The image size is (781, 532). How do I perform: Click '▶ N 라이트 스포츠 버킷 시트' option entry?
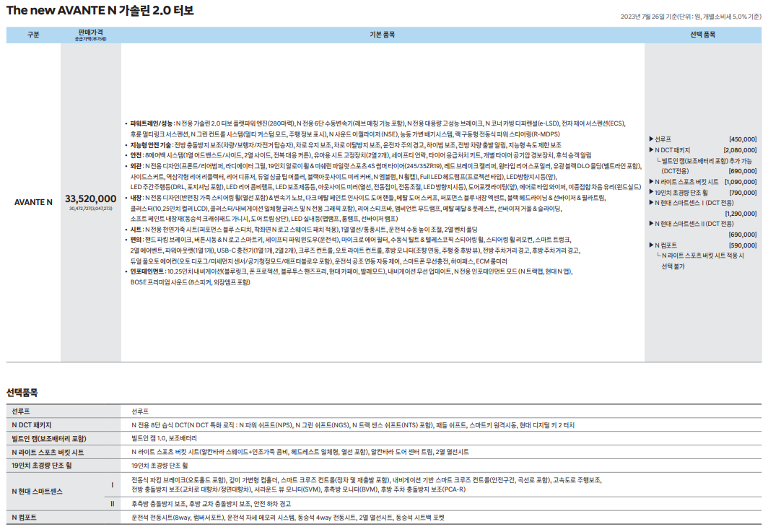[x=684, y=182]
